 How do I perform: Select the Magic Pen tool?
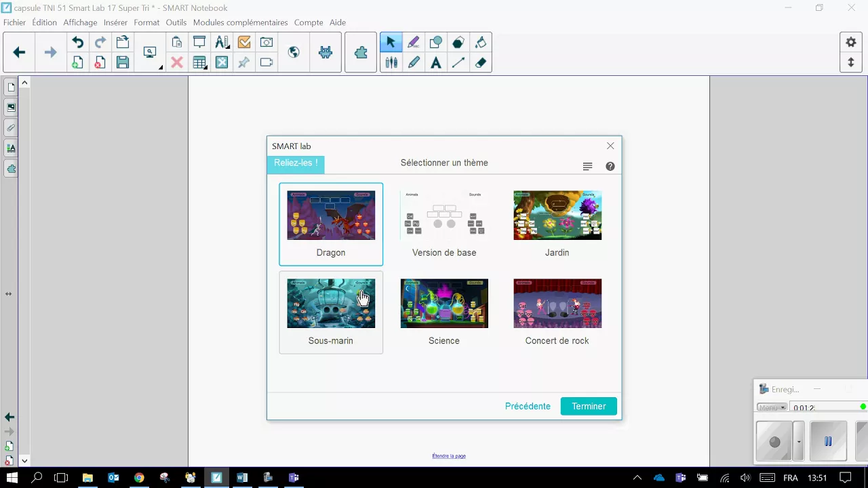tap(414, 42)
